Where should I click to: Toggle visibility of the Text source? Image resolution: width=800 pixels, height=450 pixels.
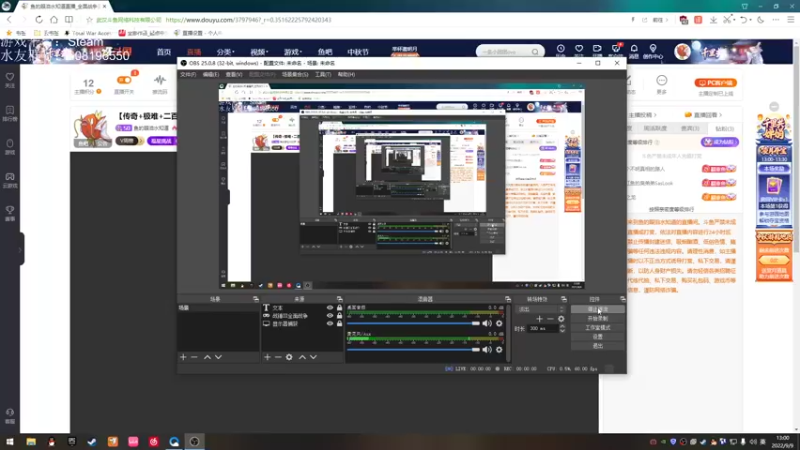tap(330, 308)
